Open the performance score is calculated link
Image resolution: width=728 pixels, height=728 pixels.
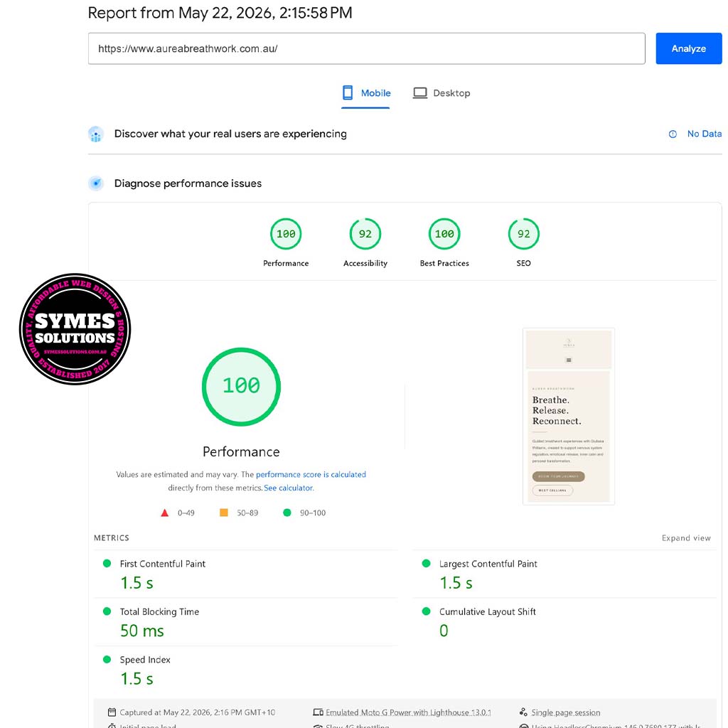(x=311, y=474)
